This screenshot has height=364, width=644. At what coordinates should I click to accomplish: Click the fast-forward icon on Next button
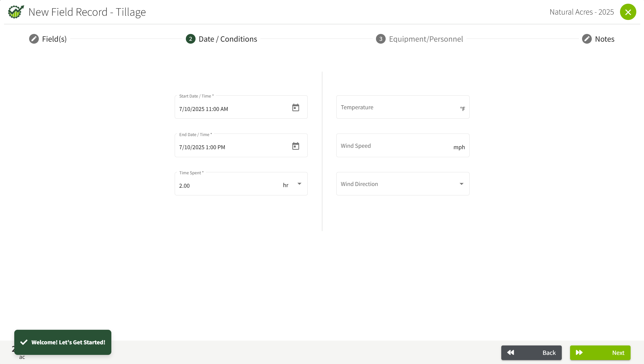pyautogui.click(x=579, y=353)
